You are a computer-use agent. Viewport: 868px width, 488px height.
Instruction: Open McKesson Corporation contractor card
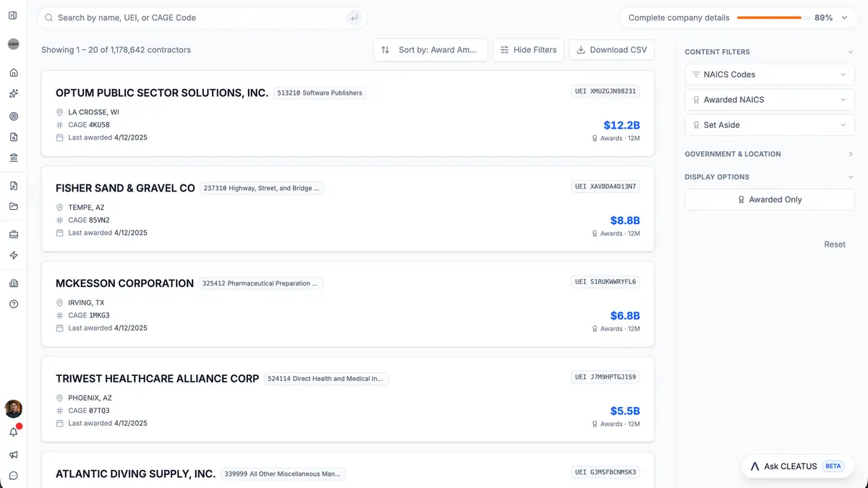(348, 304)
